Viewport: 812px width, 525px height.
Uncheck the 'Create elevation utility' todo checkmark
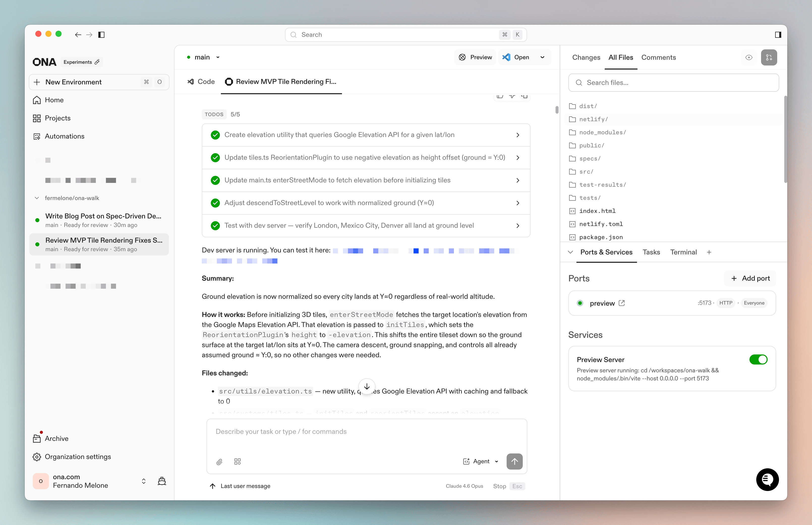(x=215, y=135)
